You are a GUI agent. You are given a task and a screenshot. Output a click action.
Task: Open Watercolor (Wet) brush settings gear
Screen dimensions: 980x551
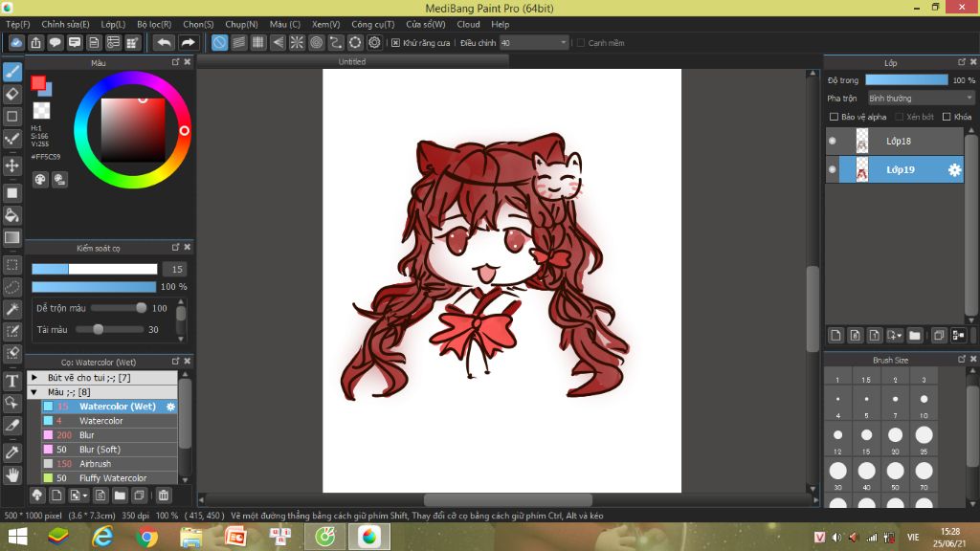(170, 407)
